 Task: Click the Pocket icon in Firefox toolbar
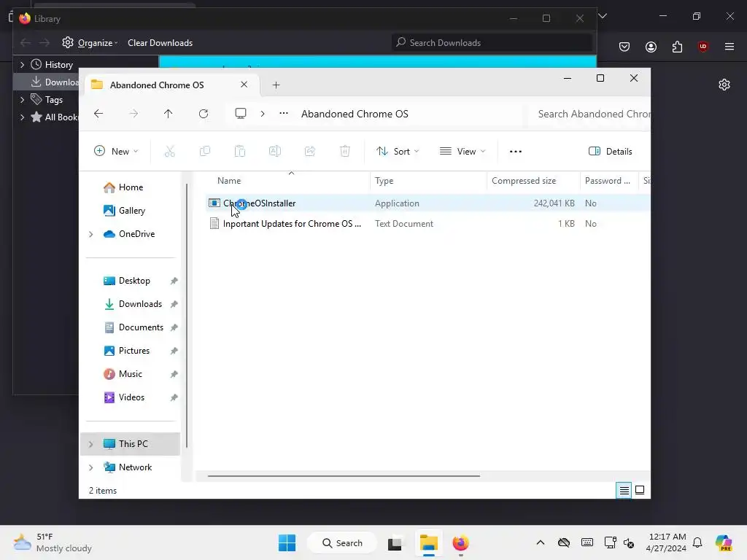(624, 47)
